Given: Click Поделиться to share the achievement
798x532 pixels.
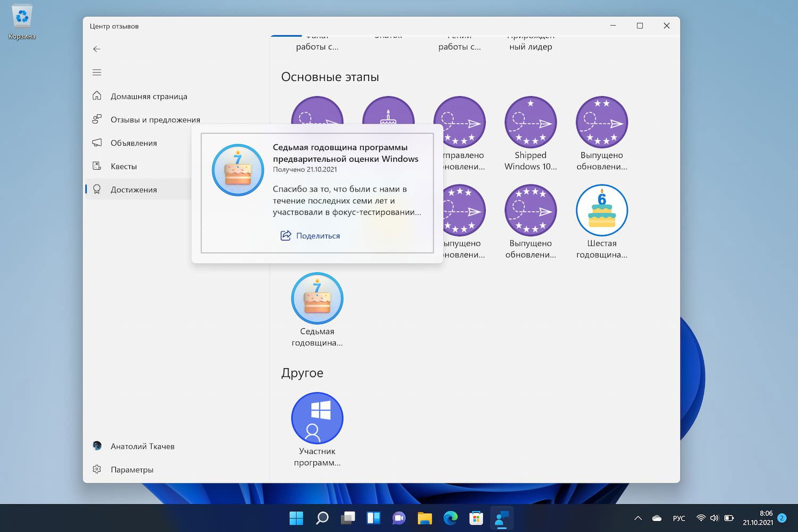Looking at the screenshot, I should click(x=310, y=236).
